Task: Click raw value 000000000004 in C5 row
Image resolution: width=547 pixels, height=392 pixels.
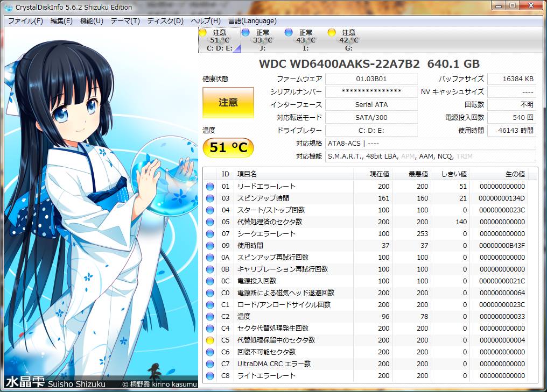Action: (x=502, y=341)
